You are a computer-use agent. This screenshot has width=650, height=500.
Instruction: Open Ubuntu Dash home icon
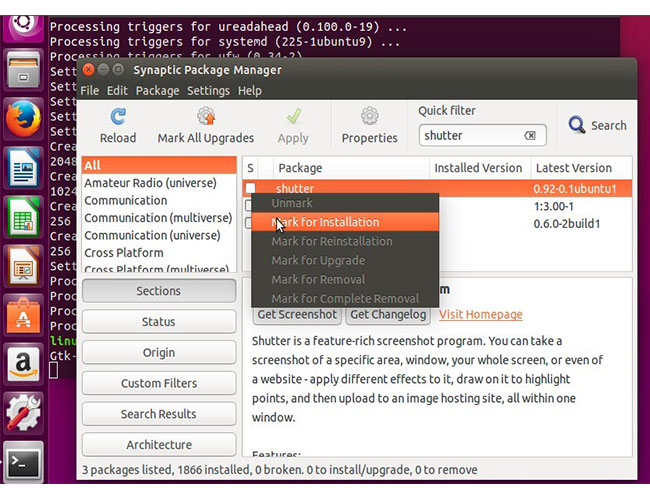tap(23, 27)
